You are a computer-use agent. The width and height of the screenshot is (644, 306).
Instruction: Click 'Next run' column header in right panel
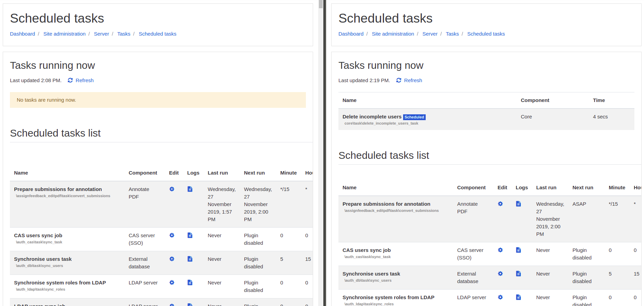coord(583,188)
